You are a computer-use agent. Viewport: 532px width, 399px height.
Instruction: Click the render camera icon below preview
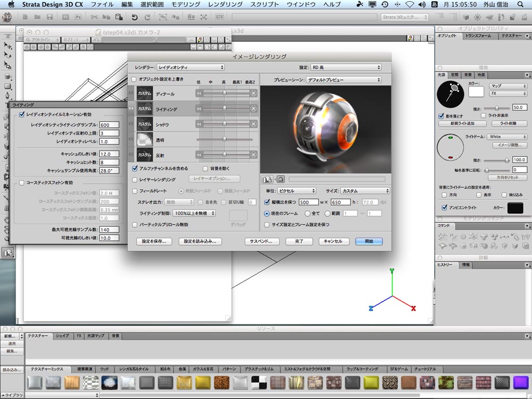(x=268, y=179)
